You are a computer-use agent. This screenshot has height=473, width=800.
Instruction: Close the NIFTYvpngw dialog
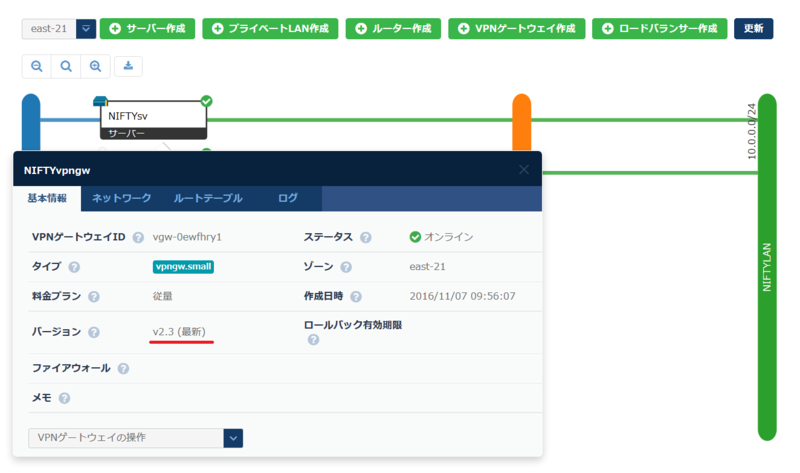(x=524, y=170)
